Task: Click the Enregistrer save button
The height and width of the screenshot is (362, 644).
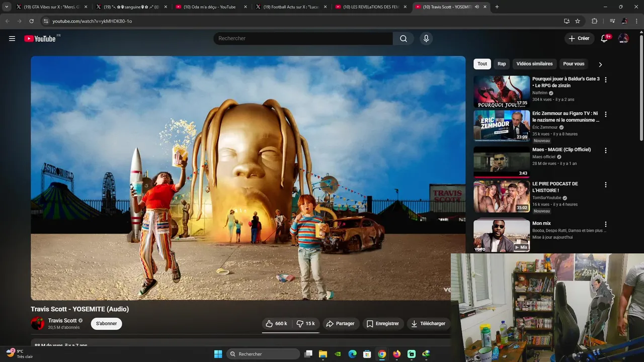Action: pyautogui.click(x=382, y=324)
